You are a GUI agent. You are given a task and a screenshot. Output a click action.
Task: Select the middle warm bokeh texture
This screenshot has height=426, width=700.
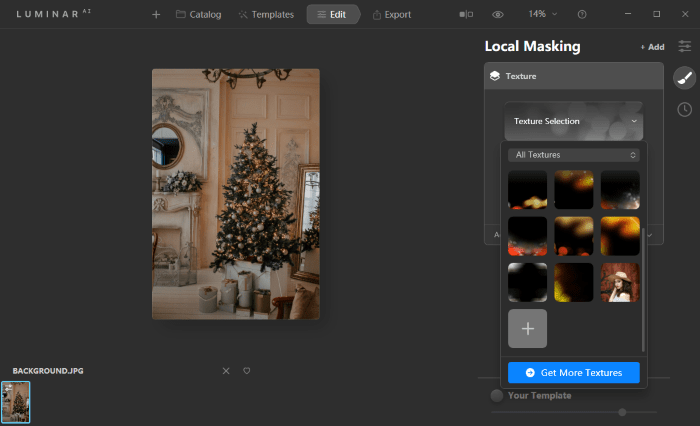click(574, 236)
